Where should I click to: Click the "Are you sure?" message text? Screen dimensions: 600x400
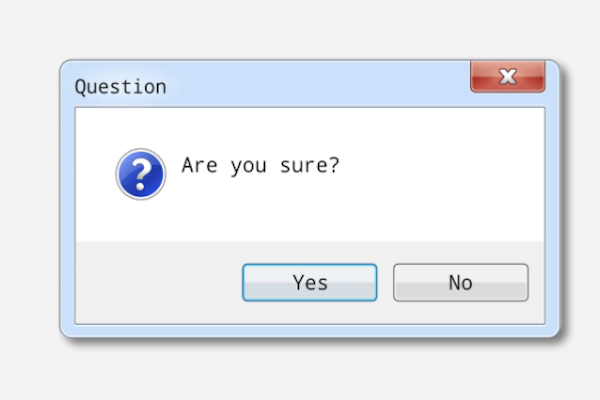[260, 166]
